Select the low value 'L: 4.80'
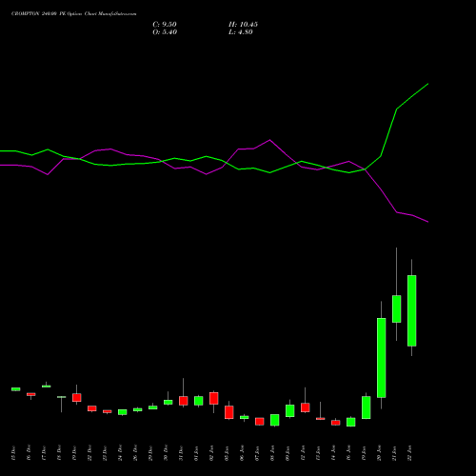The height and width of the screenshot is (476, 476). (241, 32)
